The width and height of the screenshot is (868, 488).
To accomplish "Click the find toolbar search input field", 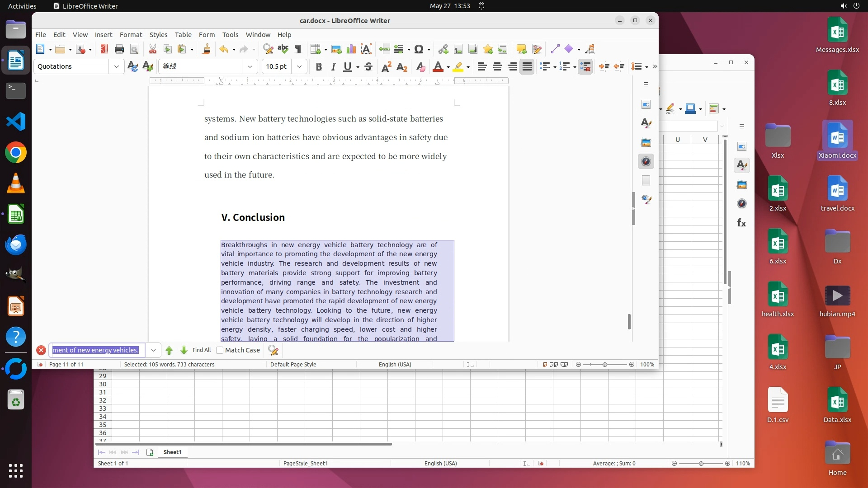I will click(97, 350).
